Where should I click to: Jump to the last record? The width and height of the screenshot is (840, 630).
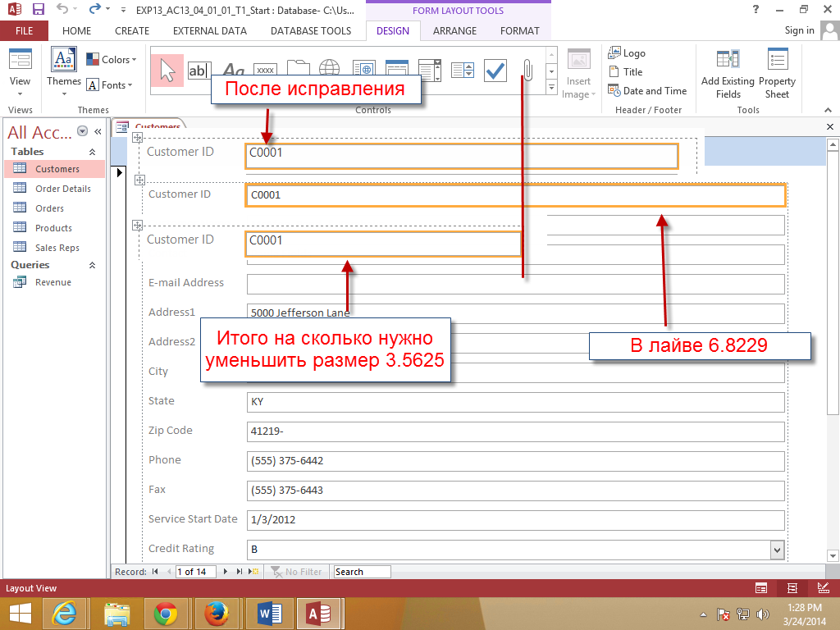[240, 572]
